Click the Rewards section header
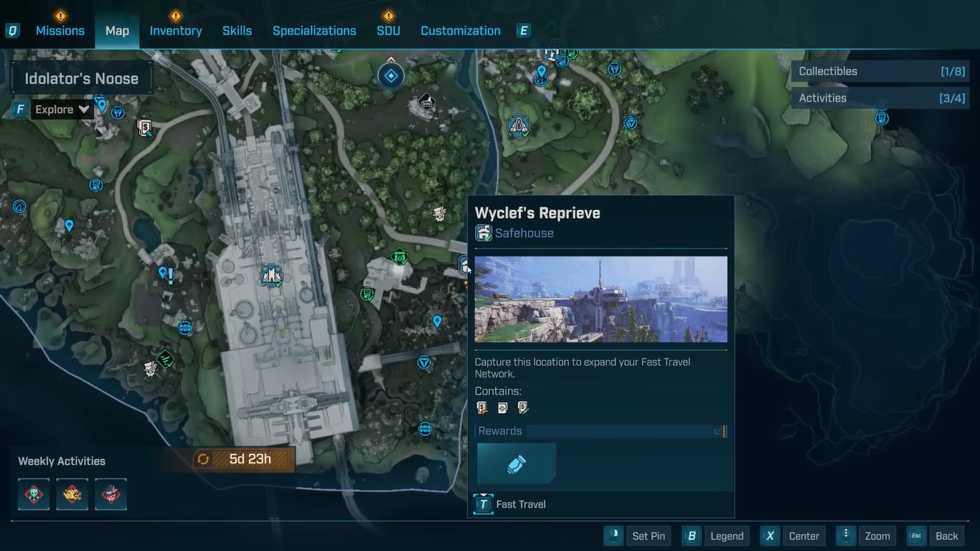Screen dimensions: 980x551 [601, 431]
